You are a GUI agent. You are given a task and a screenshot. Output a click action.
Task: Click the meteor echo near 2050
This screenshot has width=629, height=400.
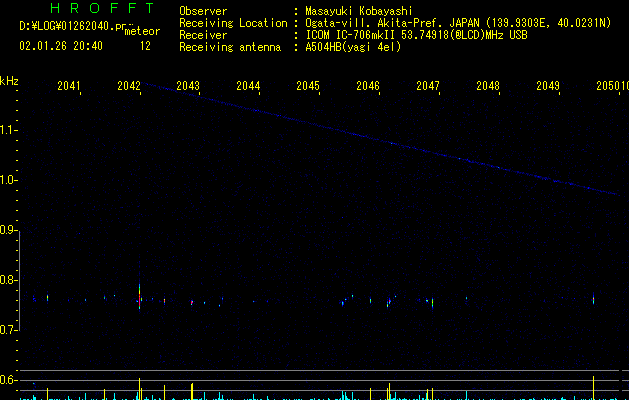coord(593,299)
